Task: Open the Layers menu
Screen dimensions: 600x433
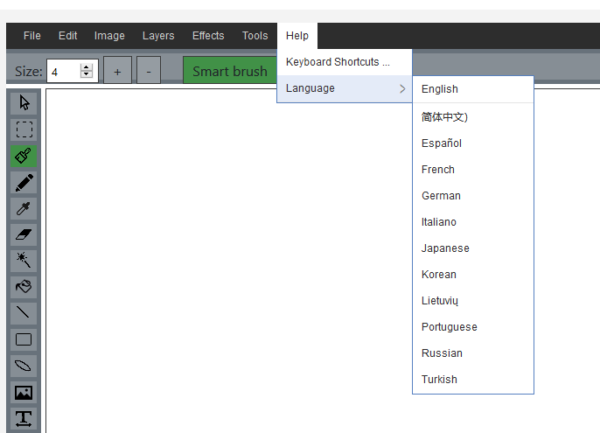Action: point(158,36)
